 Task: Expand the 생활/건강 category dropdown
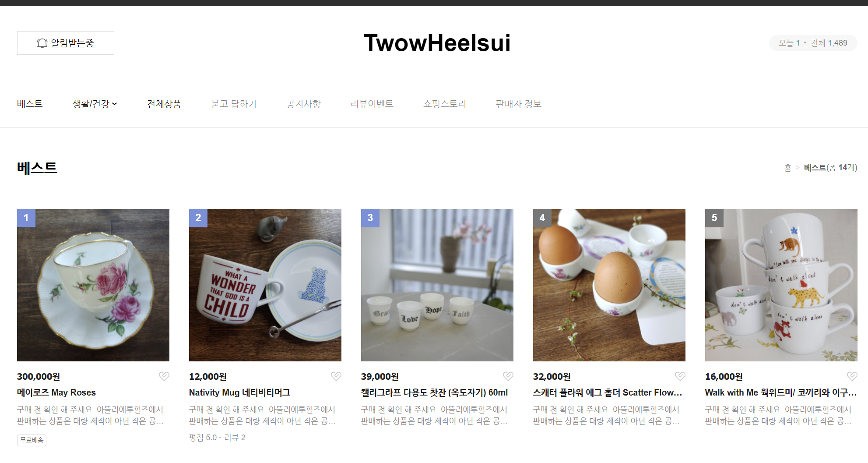click(x=95, y=104)
